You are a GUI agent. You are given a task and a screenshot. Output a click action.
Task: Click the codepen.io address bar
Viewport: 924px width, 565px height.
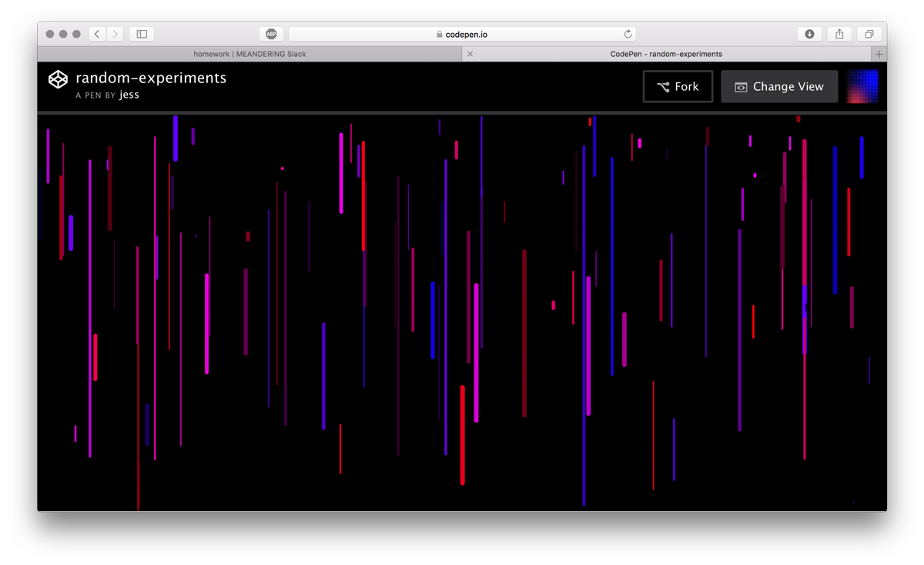click(462, 34)
